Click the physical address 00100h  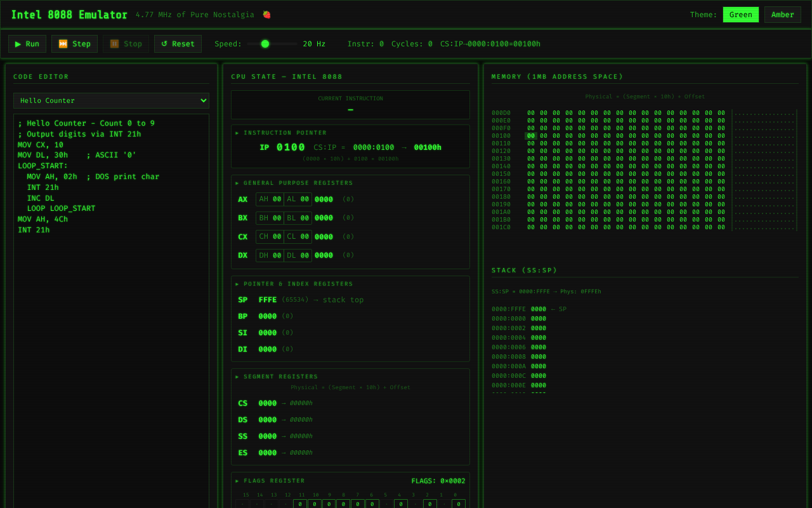pyautogui.click(x=428, y=147)
